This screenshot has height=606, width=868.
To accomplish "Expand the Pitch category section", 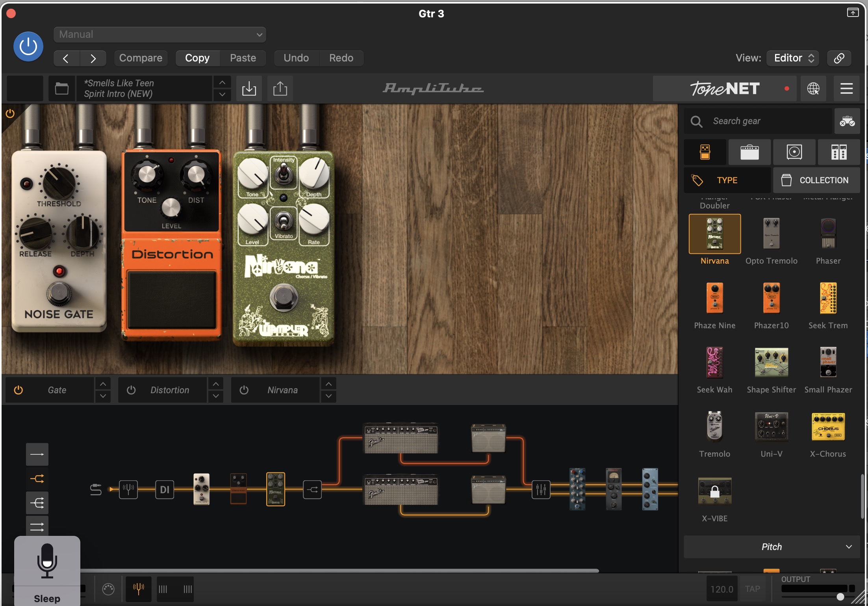I will [772, 547].
